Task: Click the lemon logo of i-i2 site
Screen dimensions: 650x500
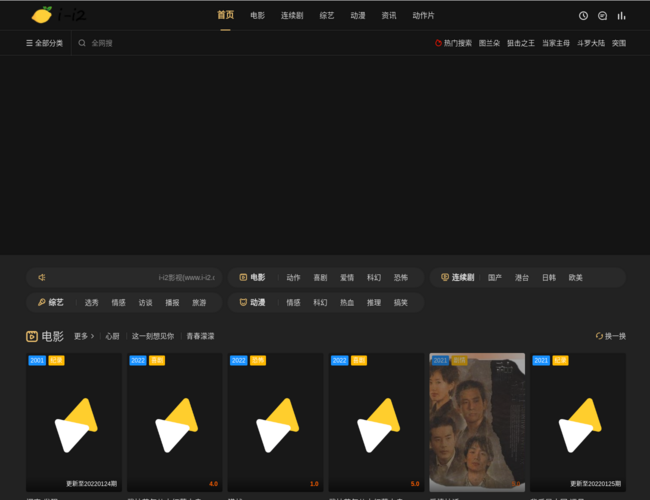Action: pos(43,15)
